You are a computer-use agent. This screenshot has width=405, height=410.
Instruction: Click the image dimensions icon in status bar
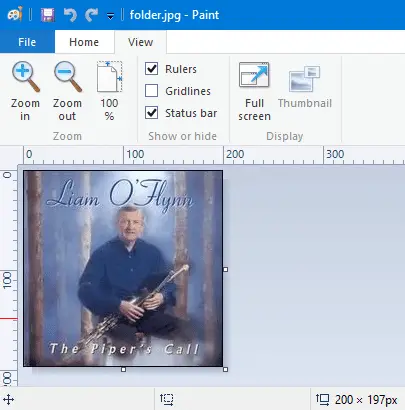[322, 399]
